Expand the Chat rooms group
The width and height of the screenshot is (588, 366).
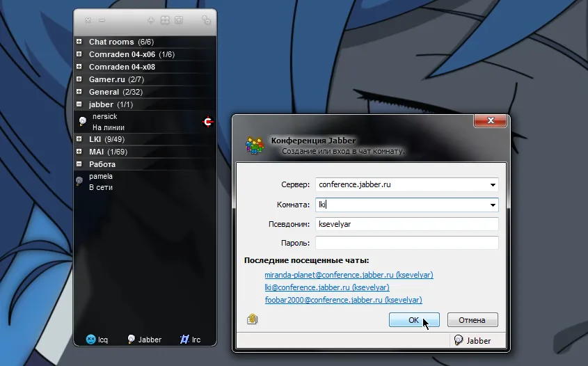(x=79, y=42)
